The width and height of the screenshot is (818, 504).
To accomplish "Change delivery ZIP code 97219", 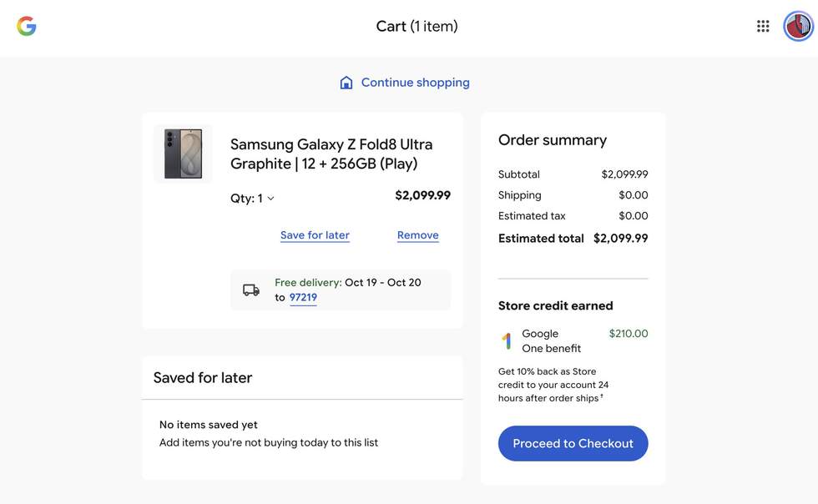I will pyautogui.click(x=303, y=297).
